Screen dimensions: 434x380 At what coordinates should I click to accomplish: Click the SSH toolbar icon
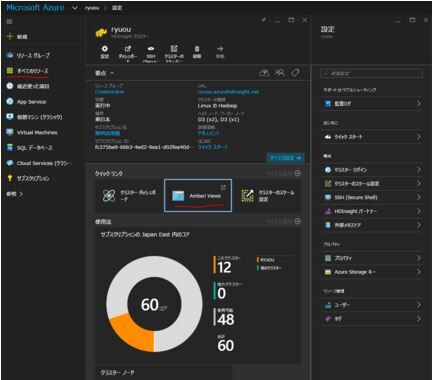click(151, 49)
